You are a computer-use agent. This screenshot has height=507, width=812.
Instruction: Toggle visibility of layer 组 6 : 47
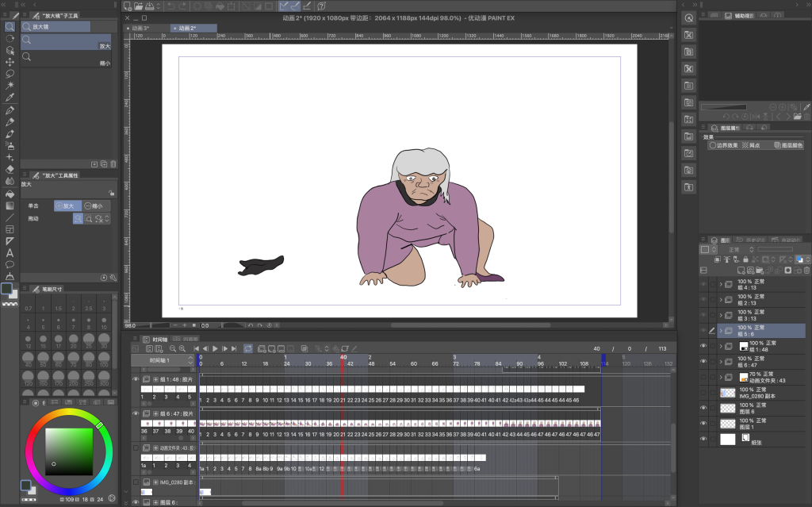click(x=703, y=361)
